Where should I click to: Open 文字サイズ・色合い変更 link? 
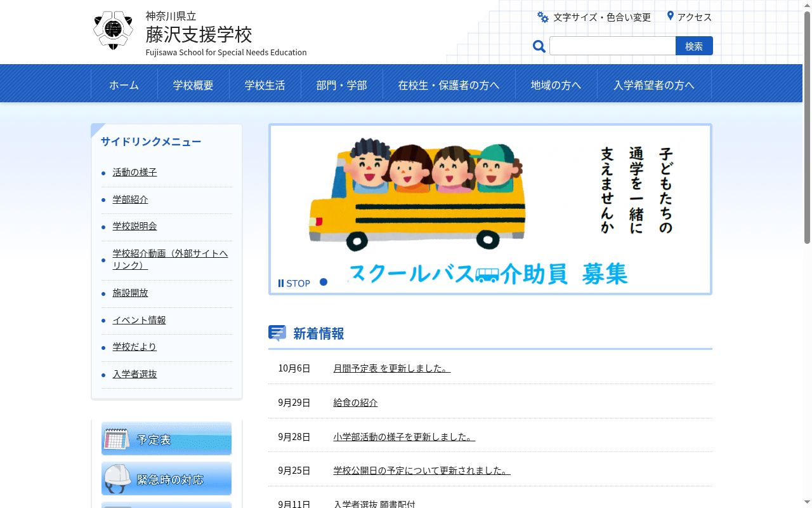coord(602,17)
